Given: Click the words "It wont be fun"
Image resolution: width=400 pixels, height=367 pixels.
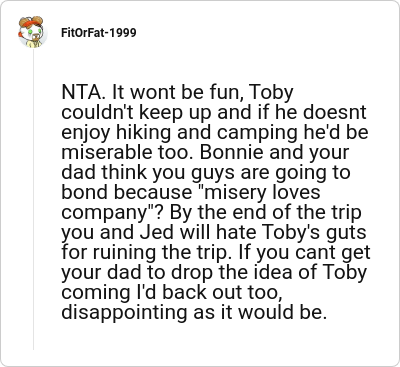Looking at the screenshot, I should point(177,92).
